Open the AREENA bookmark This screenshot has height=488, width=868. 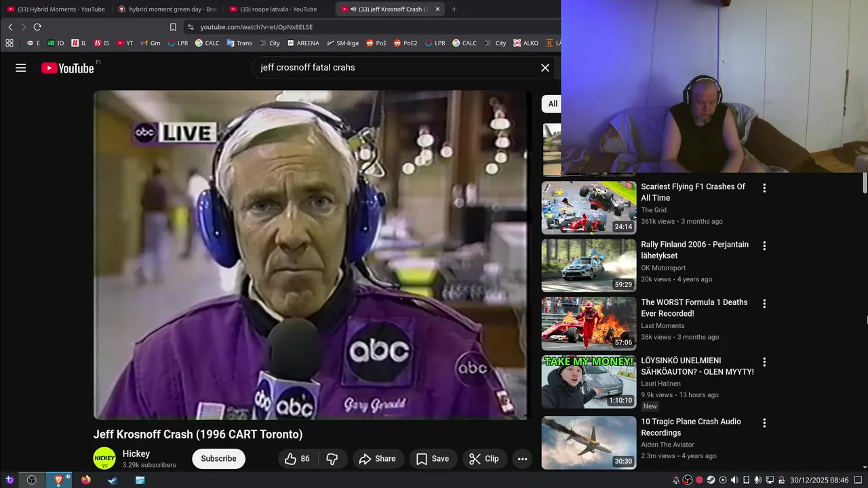302,43
